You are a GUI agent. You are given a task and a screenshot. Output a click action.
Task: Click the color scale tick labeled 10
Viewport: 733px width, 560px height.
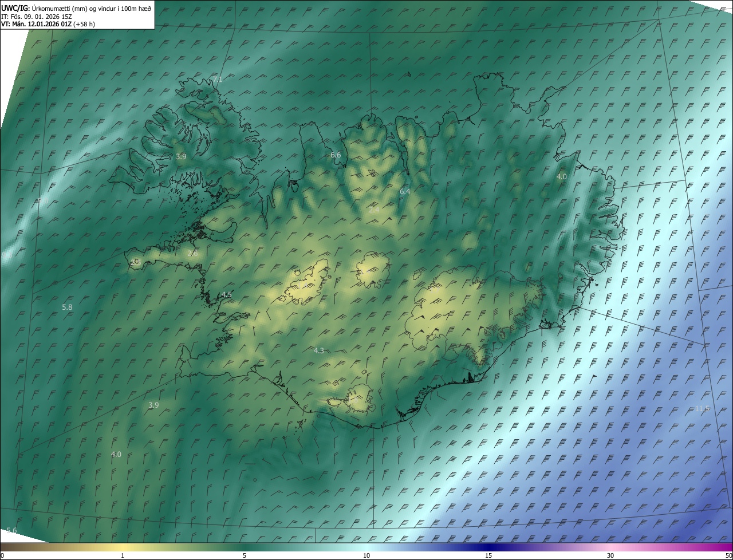tap(366, 555)
